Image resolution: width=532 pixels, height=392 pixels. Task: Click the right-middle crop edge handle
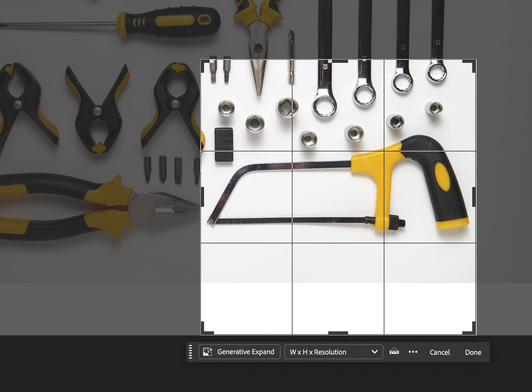click(x=474, y=197)
